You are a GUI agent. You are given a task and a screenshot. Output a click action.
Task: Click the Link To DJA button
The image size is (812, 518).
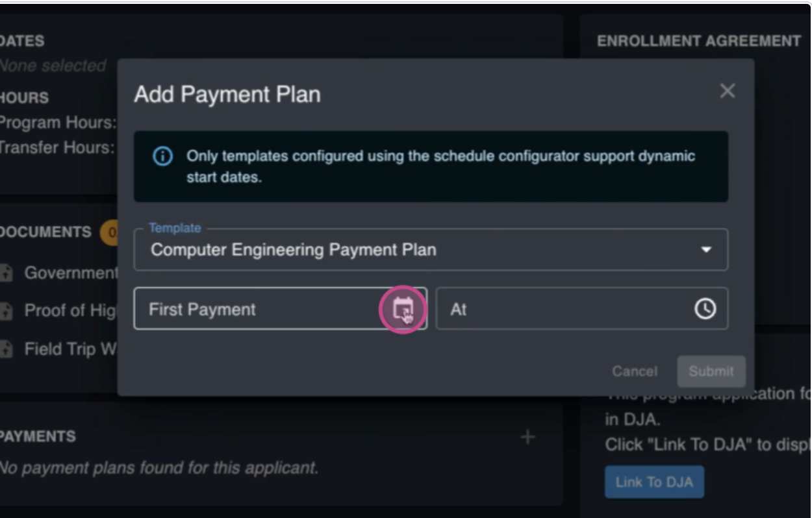pos(654,482)
